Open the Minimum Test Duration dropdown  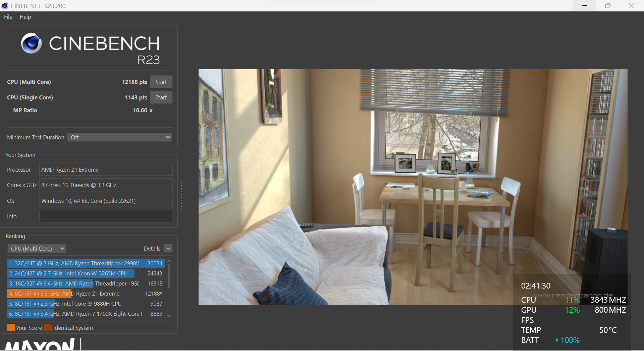(x=120, y=137)
